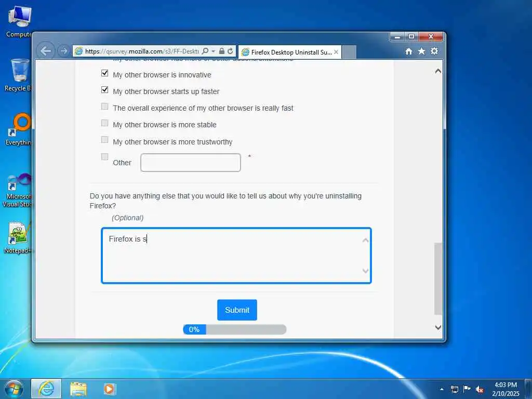Image resolution: width=532 pixels, height=399 pixels.
Task: Maximize the Internet Explorer window
Action: click(x=411, y=36)
